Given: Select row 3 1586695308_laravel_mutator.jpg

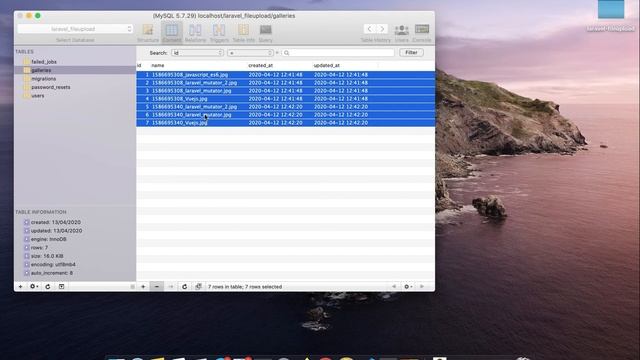Looking at the screenshot, I should click(x=285, y=91).
